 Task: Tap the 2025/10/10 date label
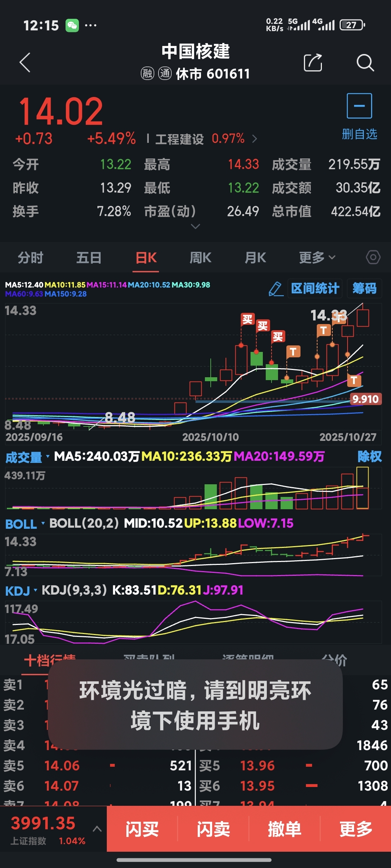click(x=210, y=437)
